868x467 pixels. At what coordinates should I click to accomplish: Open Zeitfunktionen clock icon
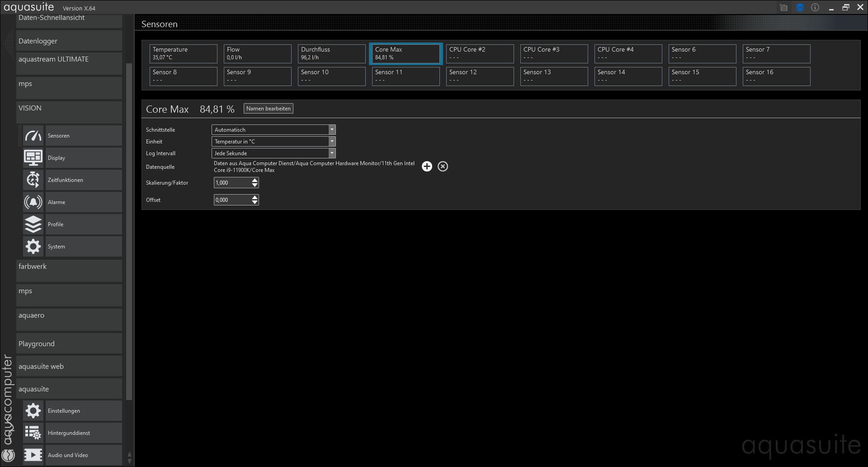(x=33, y=180)
